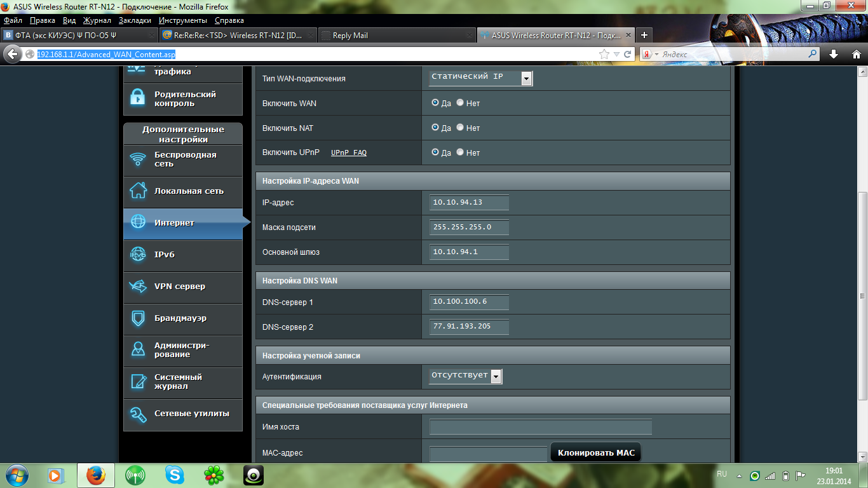
Task: Select the Интернет globe icon in sidebar
Action: click(x=138, y=222)
